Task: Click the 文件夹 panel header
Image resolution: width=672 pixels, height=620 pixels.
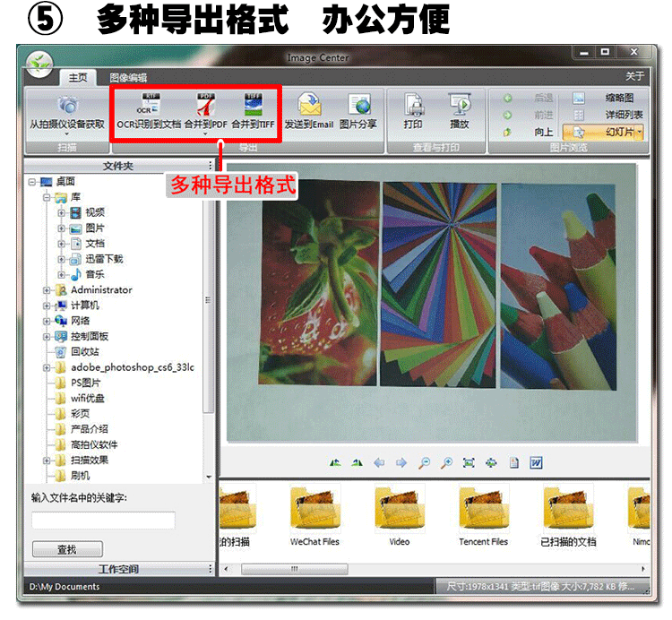Action: click(x=118, y=166)
